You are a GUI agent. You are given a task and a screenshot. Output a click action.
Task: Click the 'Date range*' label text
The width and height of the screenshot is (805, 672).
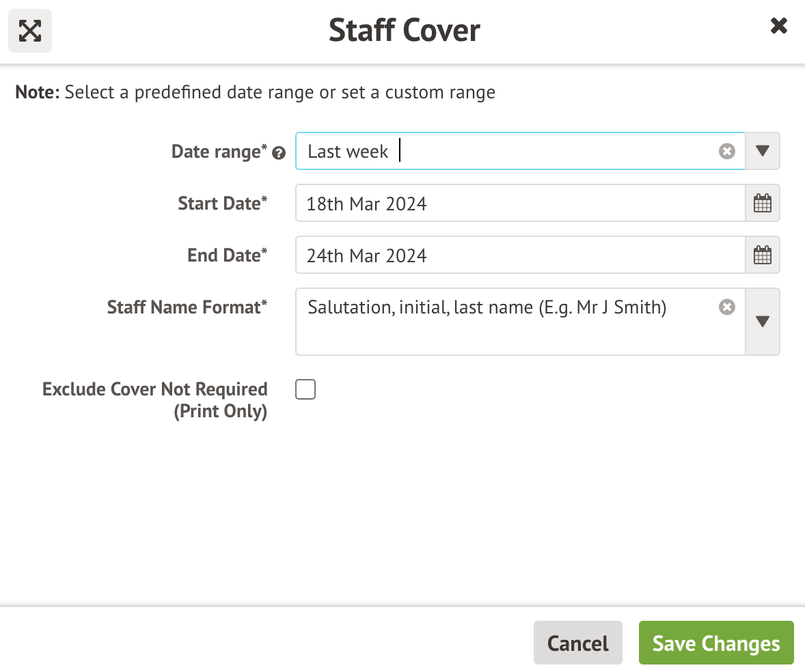pos(219,152)
